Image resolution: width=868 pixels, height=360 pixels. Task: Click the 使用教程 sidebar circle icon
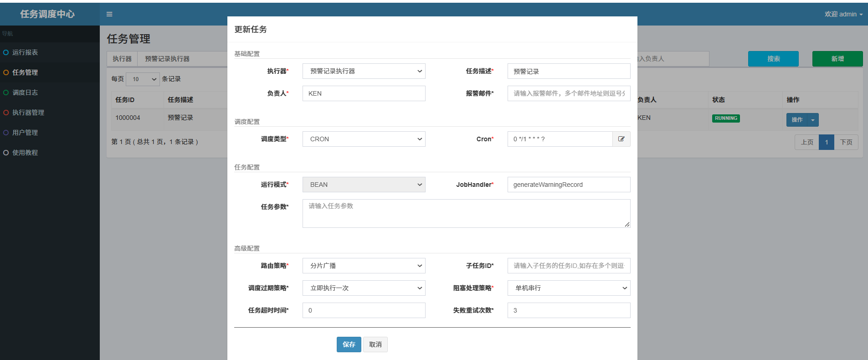tap(6, 153)
